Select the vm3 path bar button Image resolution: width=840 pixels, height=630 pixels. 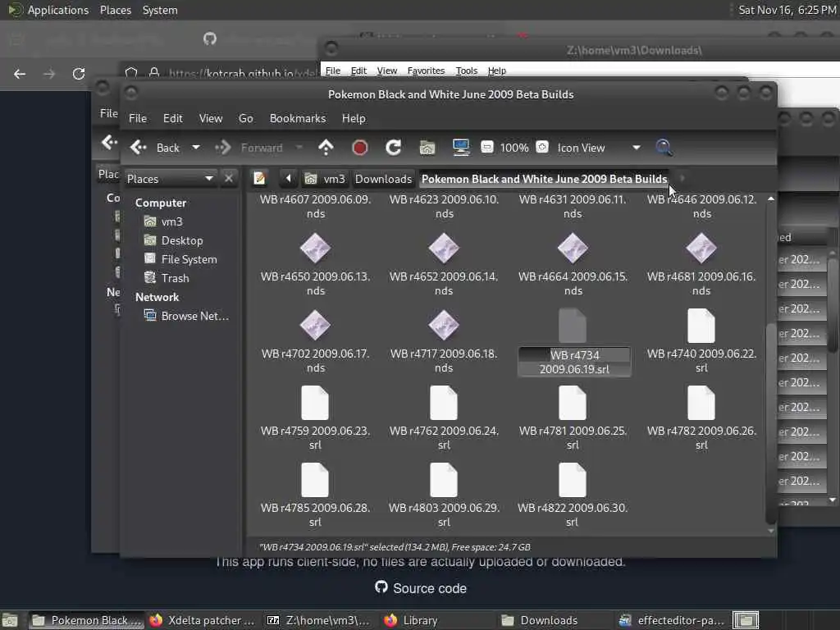tap(325, 178)
